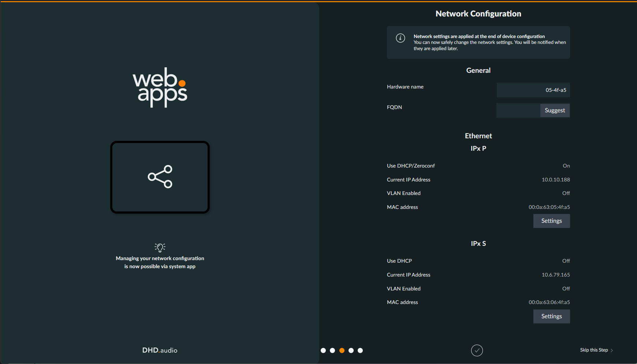
Task: Click the Use DHCP/Zeroconf On value
Action: pyautogui.click(x=566, y=166)
